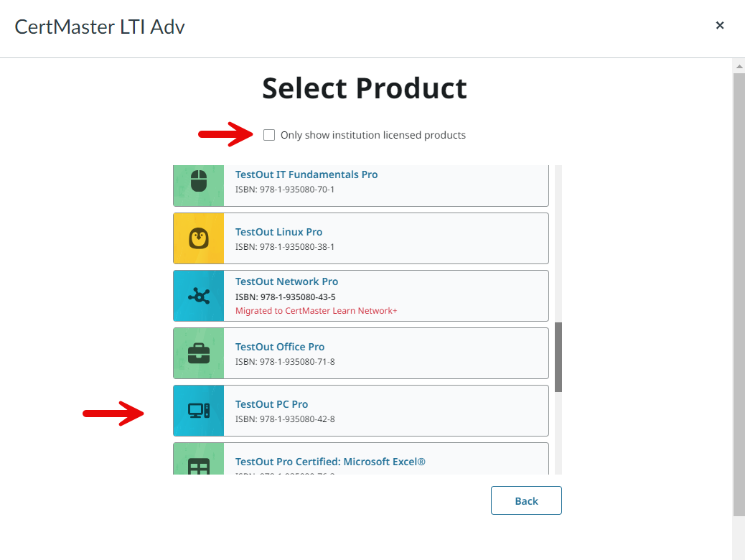Click the page scrollbar up arrow
Image resolution: width=745 pixels, height=560 pixels.
739,67
